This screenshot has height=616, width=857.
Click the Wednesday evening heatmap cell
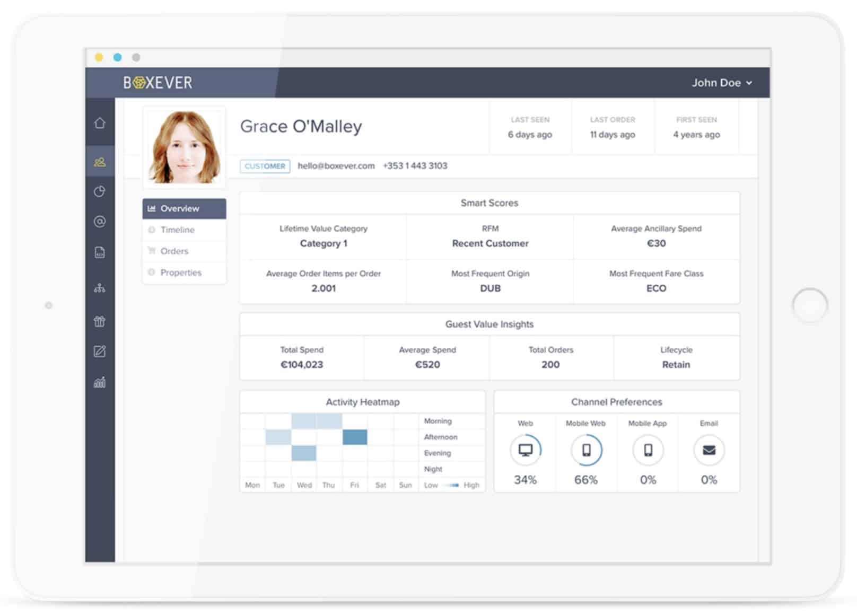pyautogui.click(x=304, y=453)
